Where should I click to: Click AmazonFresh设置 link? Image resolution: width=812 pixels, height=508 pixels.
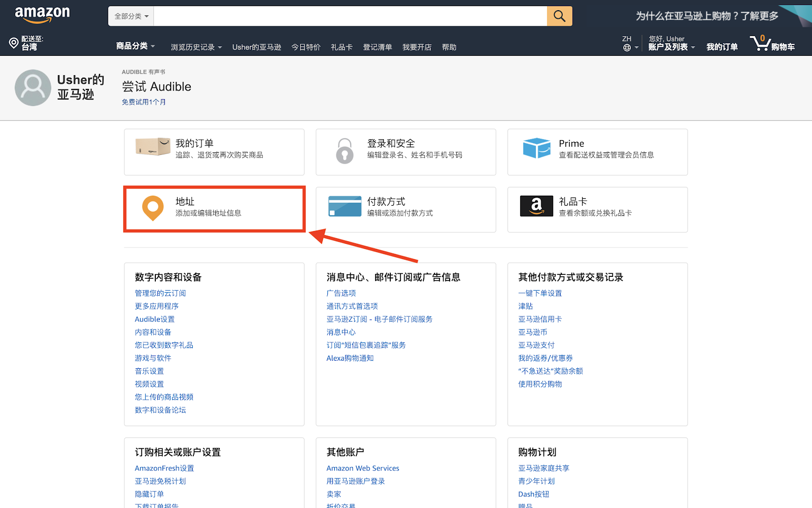[164, 468]
